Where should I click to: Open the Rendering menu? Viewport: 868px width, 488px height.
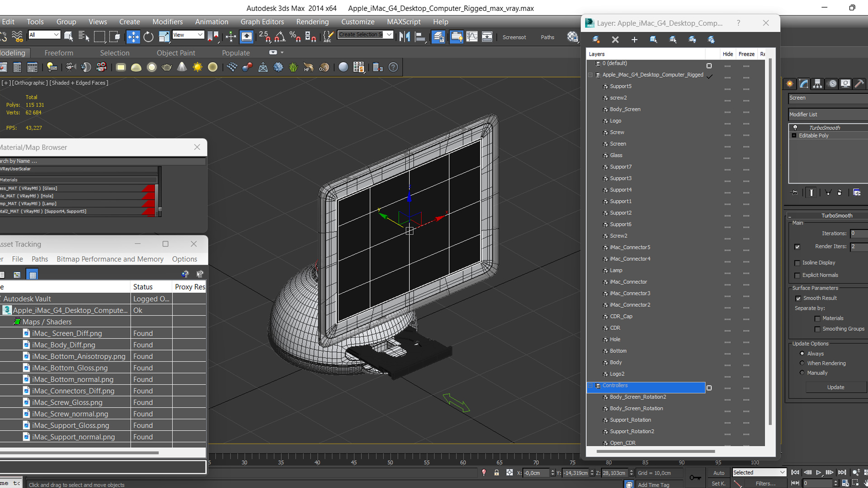(x=312, y=22)
